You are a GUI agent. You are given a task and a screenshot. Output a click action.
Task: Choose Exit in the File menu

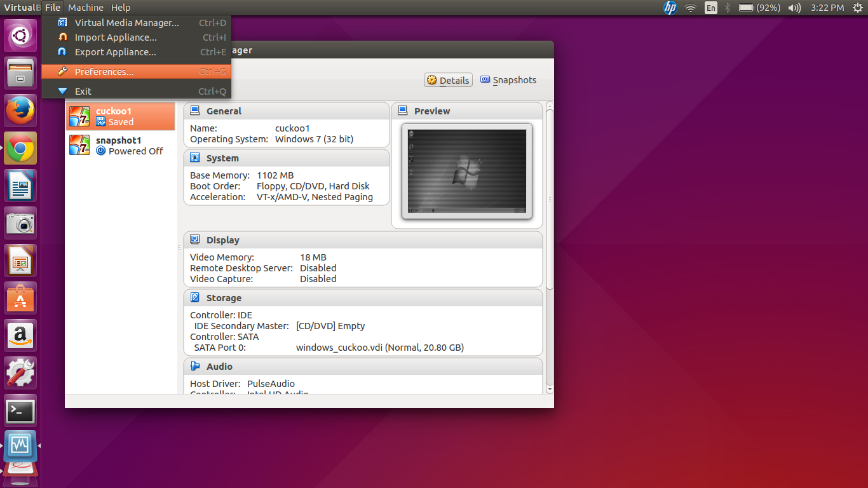136,91
